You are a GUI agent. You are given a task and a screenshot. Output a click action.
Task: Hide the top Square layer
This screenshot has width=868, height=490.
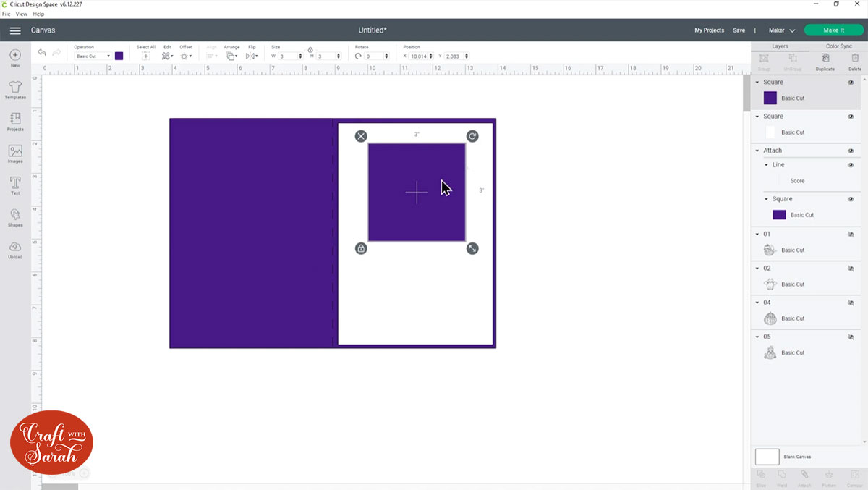point(851,83)
